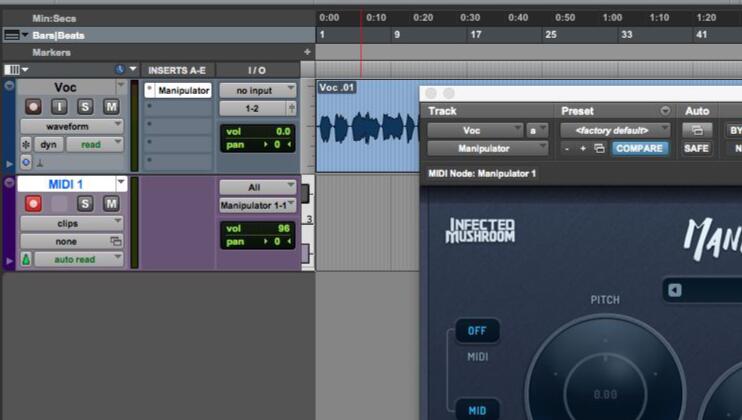Click previous preset arrow in Manipulator display
742x420 pixels.
click(x=675, y=290)
